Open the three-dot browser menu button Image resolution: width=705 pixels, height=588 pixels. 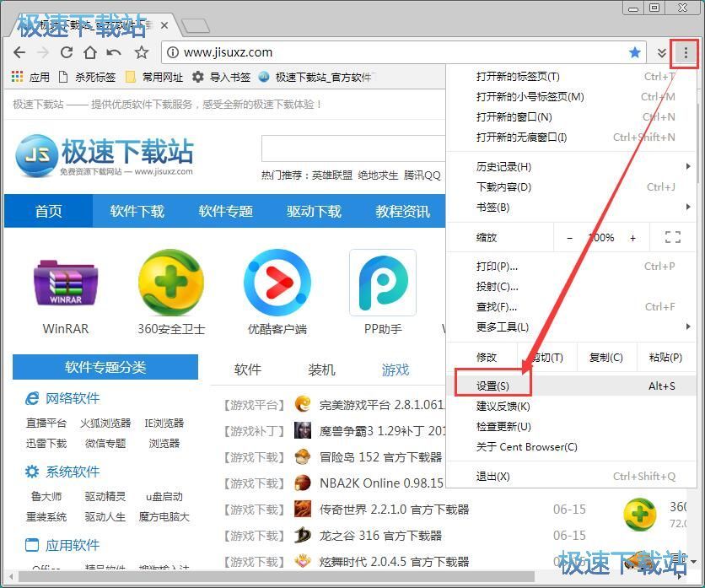click(x=686, y=53)
